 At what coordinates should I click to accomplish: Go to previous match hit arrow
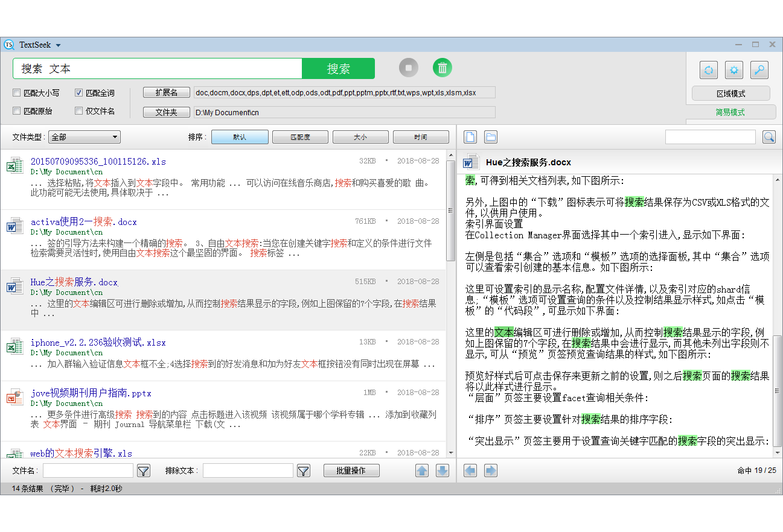[x=470, y=470]
